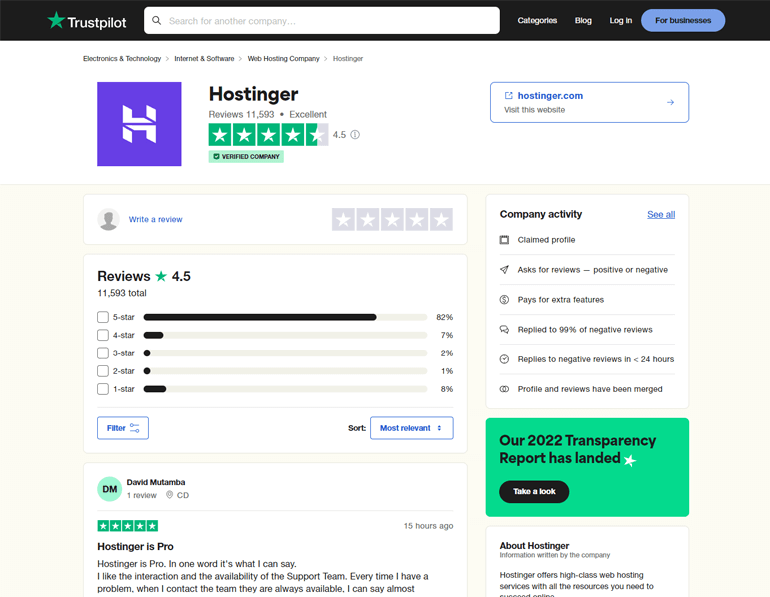
Task: Click Replied to 99% of negative reviews
Action: [585, 329]
